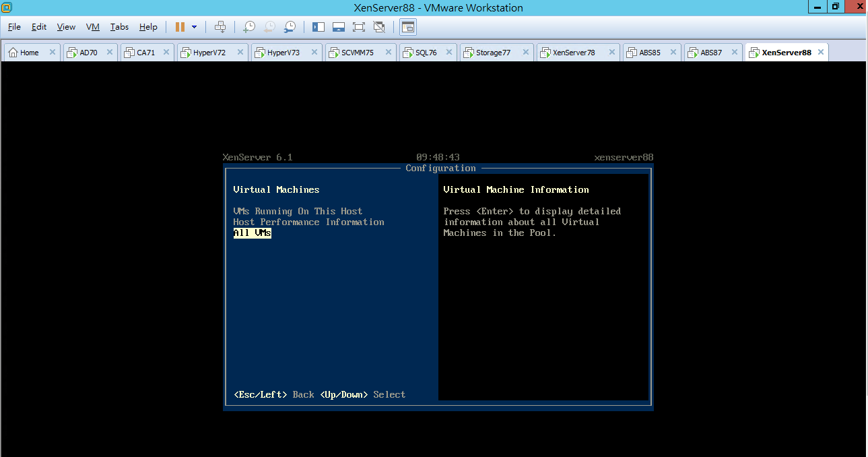Image resolution: width=868 pixels, height=457 pixels.
Task: Click the SCVMM75 tab VM icon
Action: [334, 53]
